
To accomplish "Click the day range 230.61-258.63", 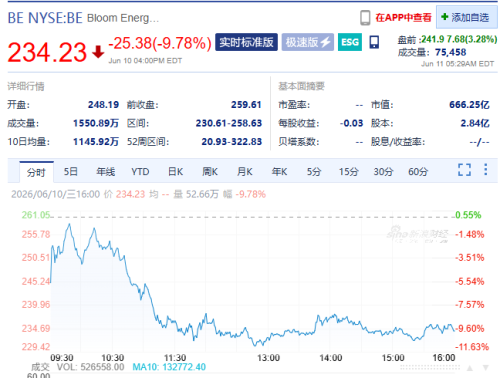I will click(x=229, y=123).
